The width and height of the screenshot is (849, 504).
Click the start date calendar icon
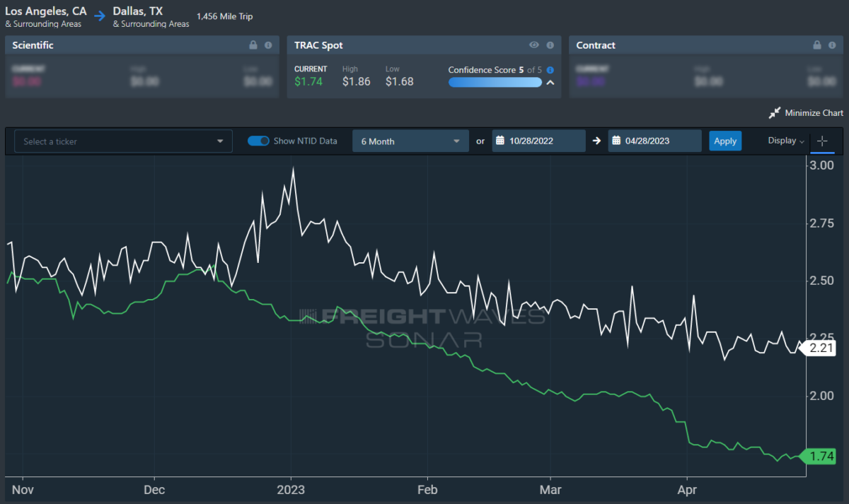tap(502, 141)
